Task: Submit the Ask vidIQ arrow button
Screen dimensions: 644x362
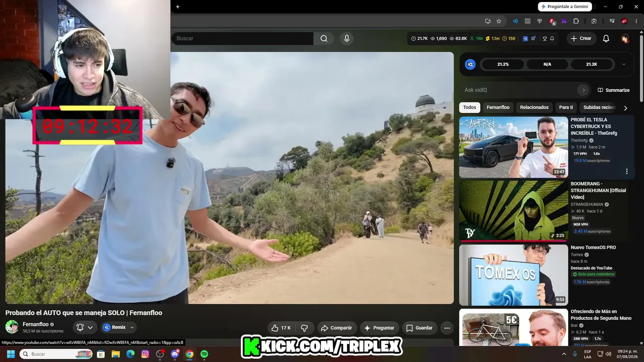Action: pos(584,90)
